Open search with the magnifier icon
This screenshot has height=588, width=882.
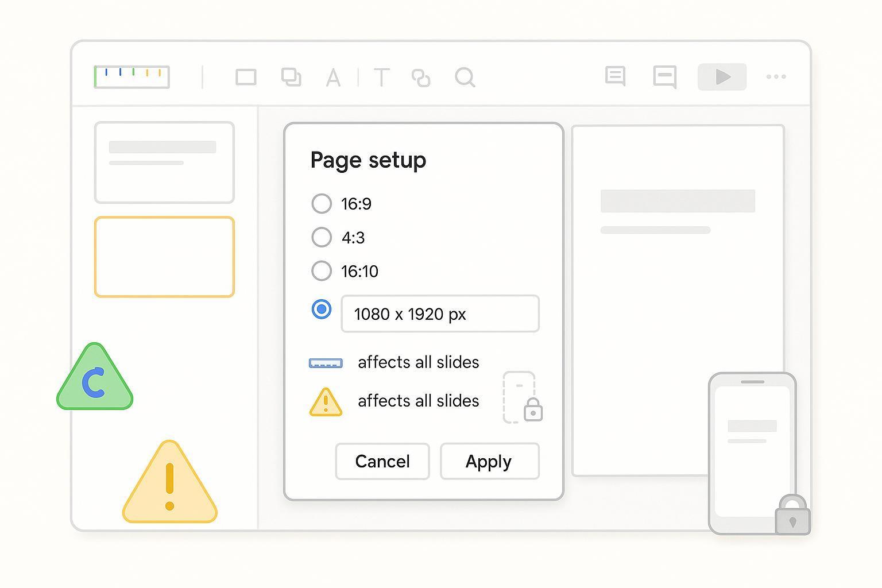[465, 77]
